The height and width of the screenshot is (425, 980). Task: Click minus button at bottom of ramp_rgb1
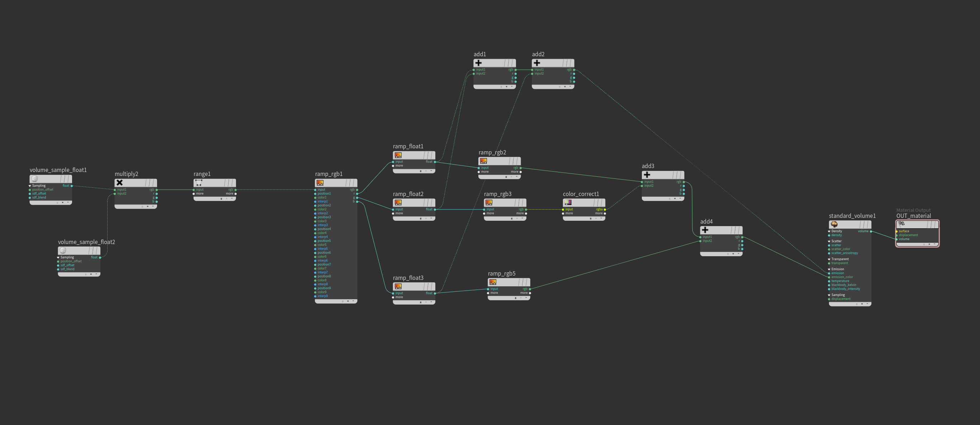point(353,301)
